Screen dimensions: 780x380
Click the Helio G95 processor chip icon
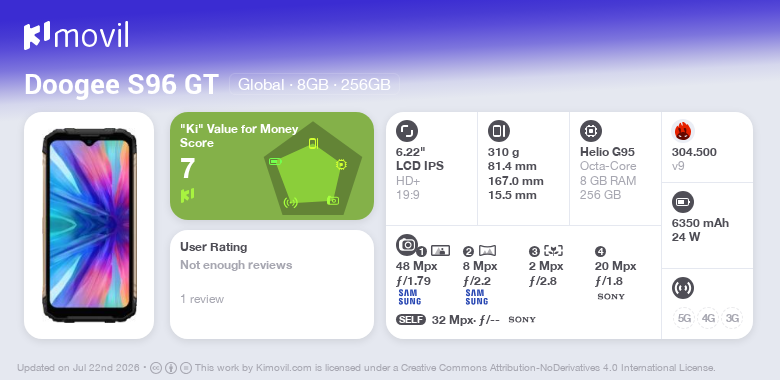tap(591, 131)
